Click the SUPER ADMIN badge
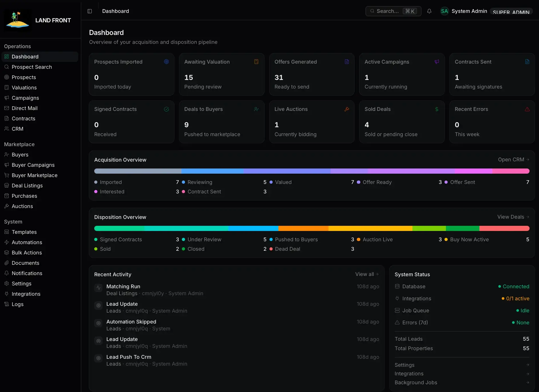This screenshot has width=539, height=392. [x=511, y=11]
